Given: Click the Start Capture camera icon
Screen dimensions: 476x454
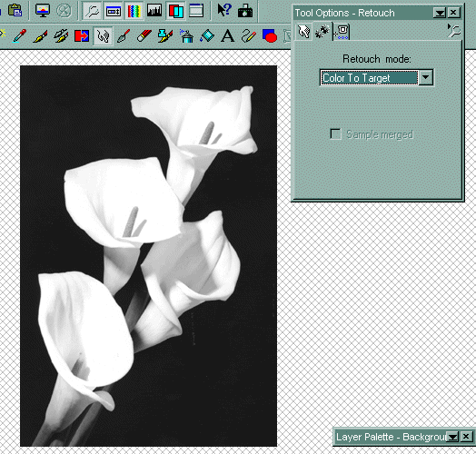Looking at the screenshot, I should tap(245, 11).
